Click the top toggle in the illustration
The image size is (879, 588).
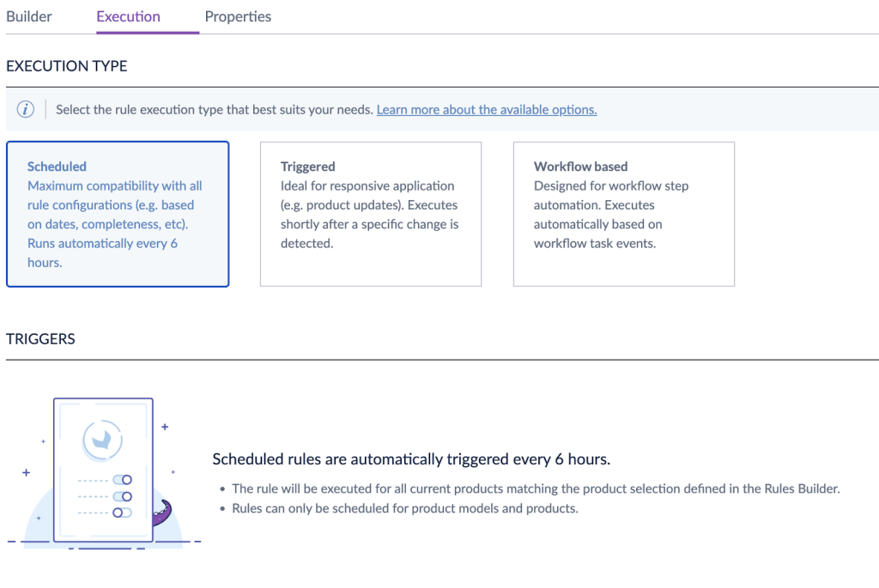(122, 480)
